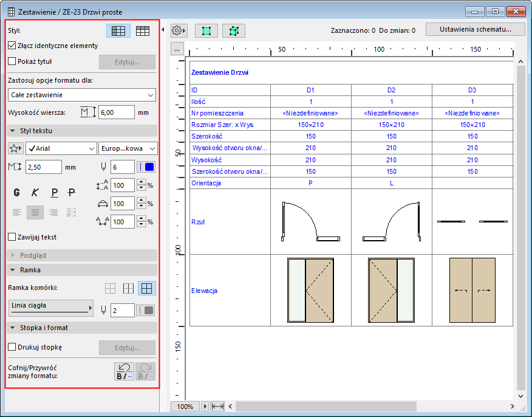Enable the Pokaż tytuł checkbox
The height and width of the screenshot is (417, 532).
(12, 61)
